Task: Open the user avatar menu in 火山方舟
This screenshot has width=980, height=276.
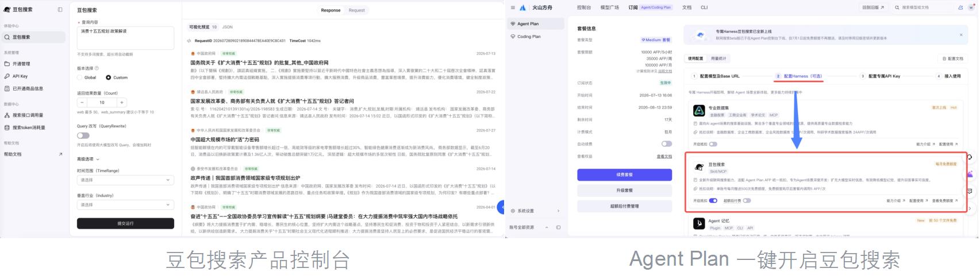Action: (971, 7)
